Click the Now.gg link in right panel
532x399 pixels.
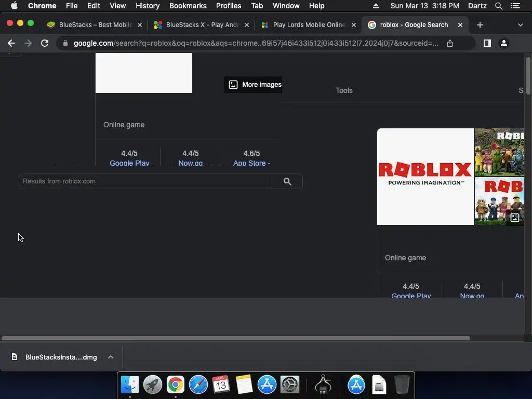pos(472,296)
